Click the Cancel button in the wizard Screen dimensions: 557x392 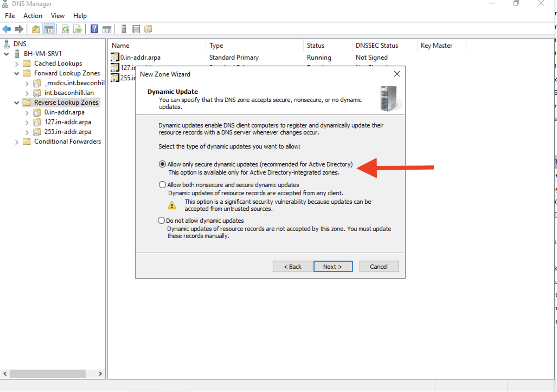click(379, 266)
